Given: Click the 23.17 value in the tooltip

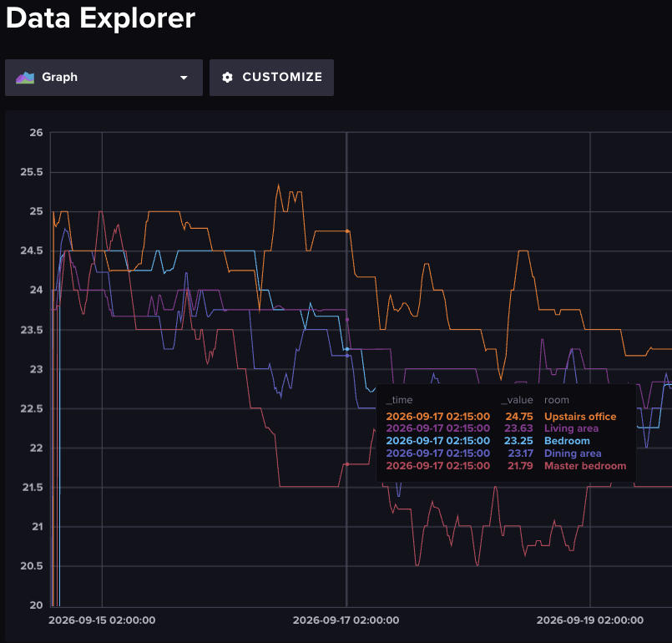Looking at the screenshot, I should point(520,453).
